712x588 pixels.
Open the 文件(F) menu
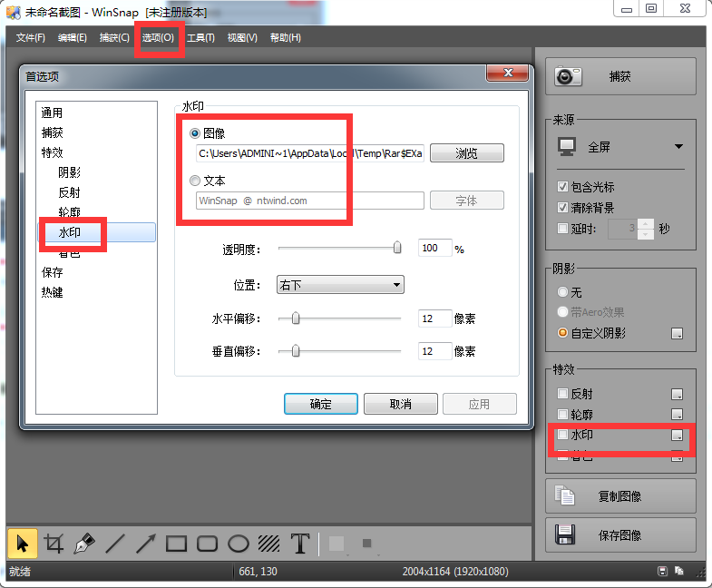(x=31, y=38)
